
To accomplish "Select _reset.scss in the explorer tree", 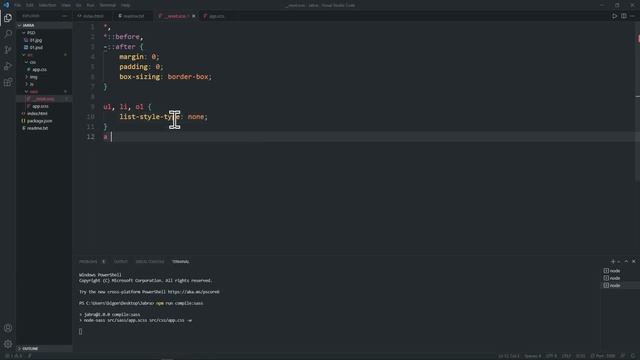I will pos(44,99).
